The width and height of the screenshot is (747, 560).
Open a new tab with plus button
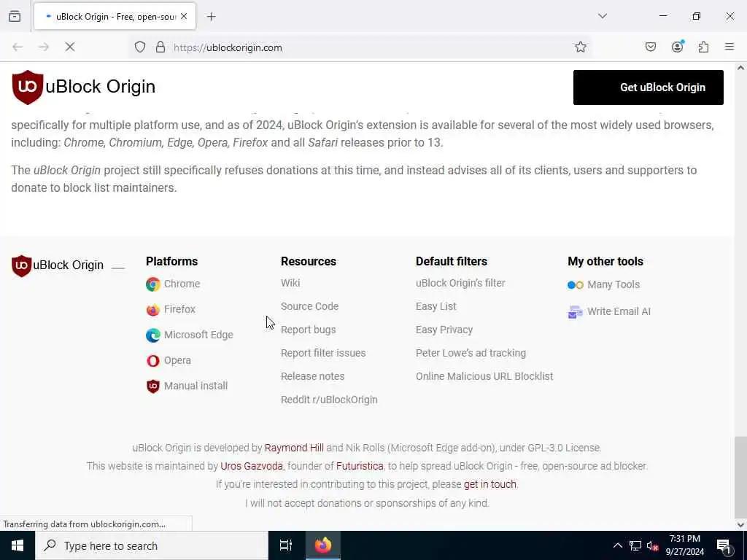[x=212, y=17]
